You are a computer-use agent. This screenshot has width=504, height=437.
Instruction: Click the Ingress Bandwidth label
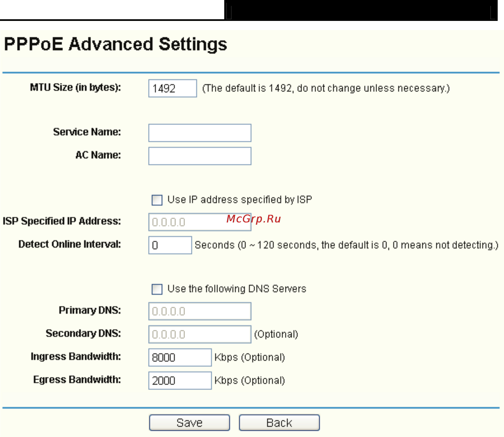click(76, 356)
